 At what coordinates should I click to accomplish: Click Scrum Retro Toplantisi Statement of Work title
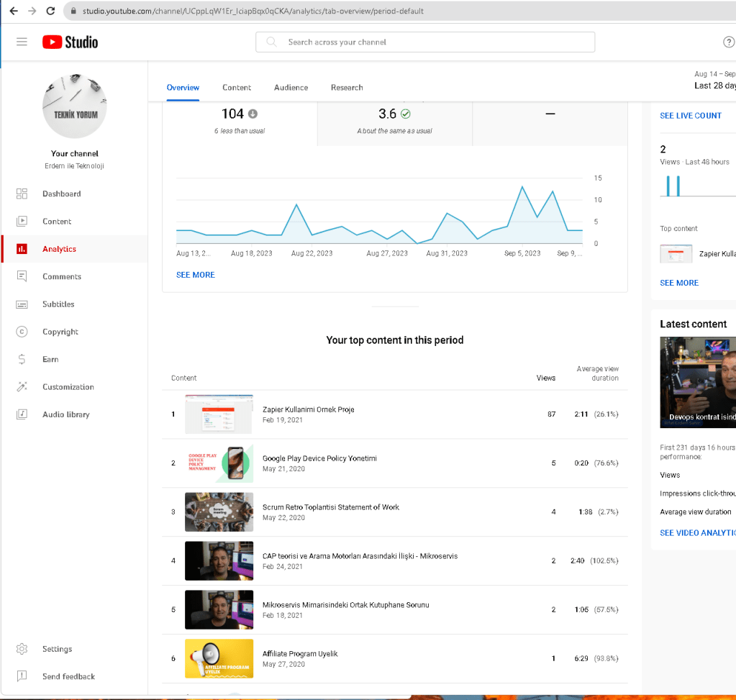331,507
